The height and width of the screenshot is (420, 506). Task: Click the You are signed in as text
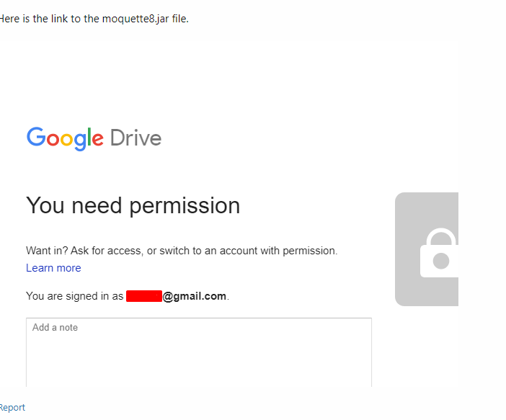[x=74, y=296]
